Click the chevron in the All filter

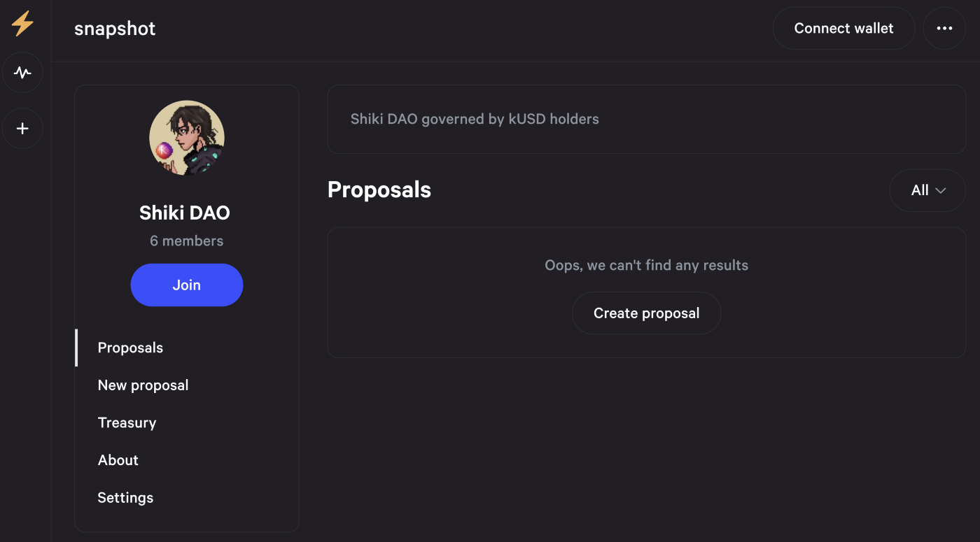[x=941, y=191]
